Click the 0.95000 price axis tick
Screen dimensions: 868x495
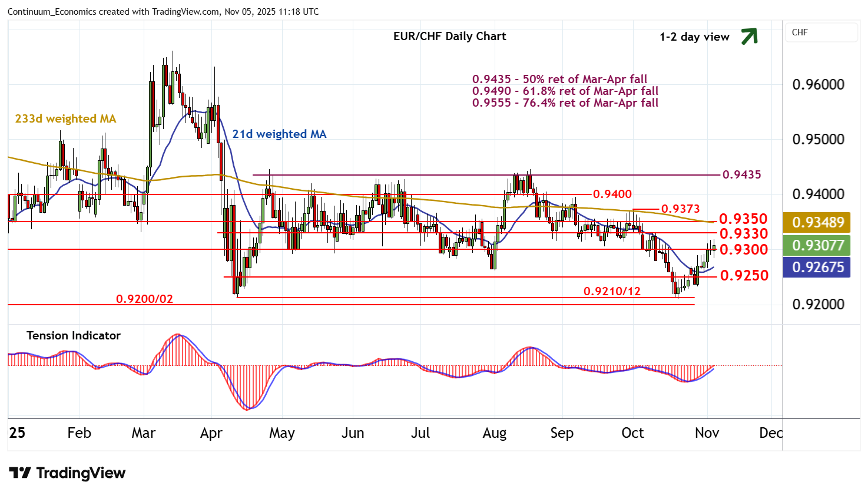coord(818,140)
